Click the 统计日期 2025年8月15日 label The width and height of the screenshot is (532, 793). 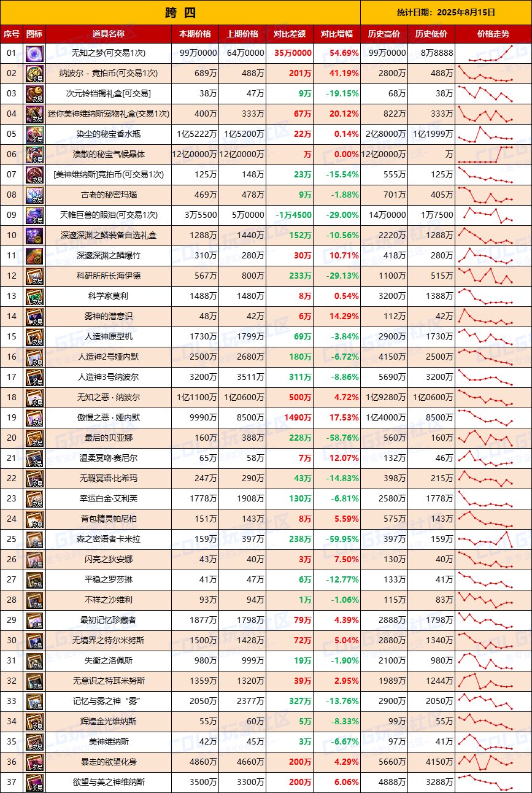pos(446,12)
